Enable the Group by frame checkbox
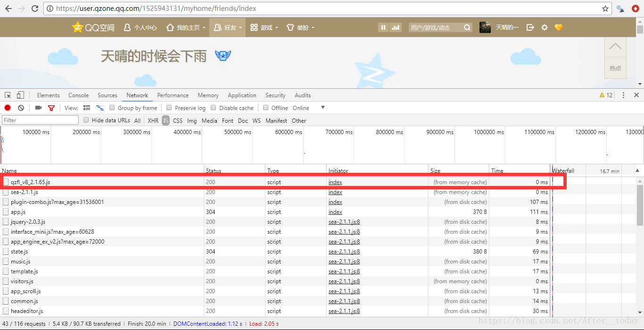The width and height of the screenshot is (644, 330). coord(112,108)
